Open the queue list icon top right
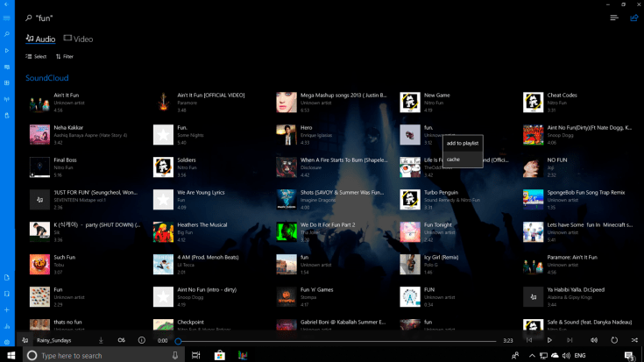Viewport: 644px width, 362px height. (614, 18)
